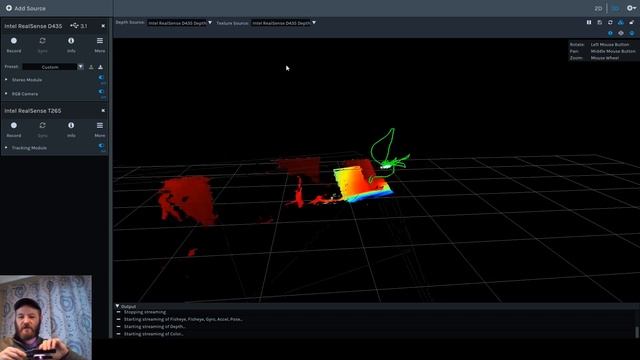This screenshot has width=640, height=360.
Task: Click rightmost icon in viewport top toolbar row
Action: 631,22
